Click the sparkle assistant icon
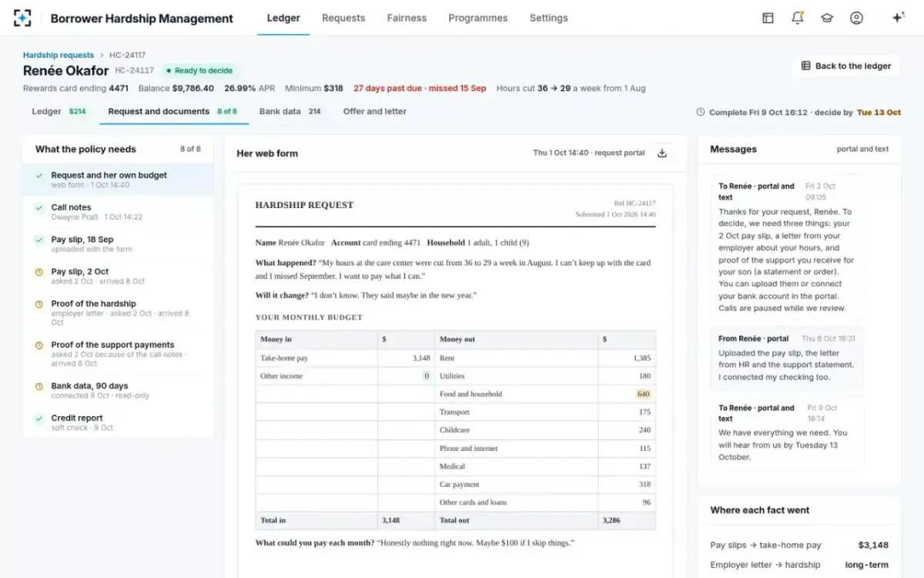 [x=898, y=18]
